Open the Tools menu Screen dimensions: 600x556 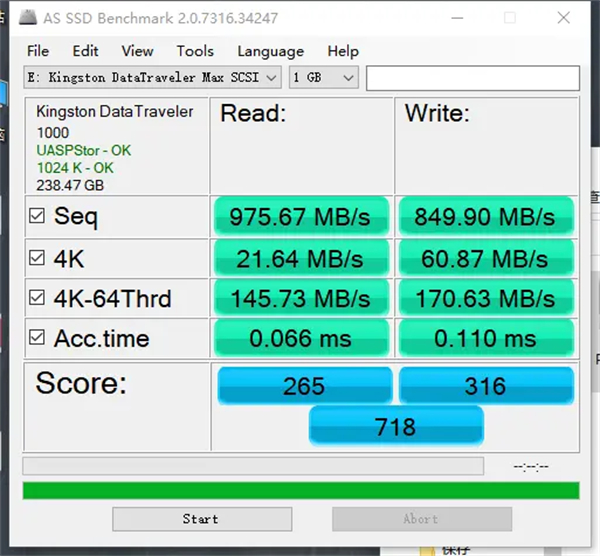click(195, 51)
